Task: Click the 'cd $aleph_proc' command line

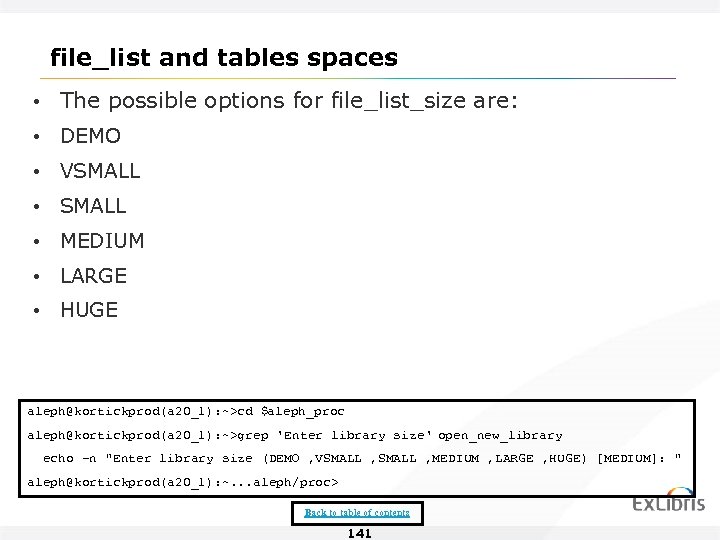Action: [x=186, y=411]
